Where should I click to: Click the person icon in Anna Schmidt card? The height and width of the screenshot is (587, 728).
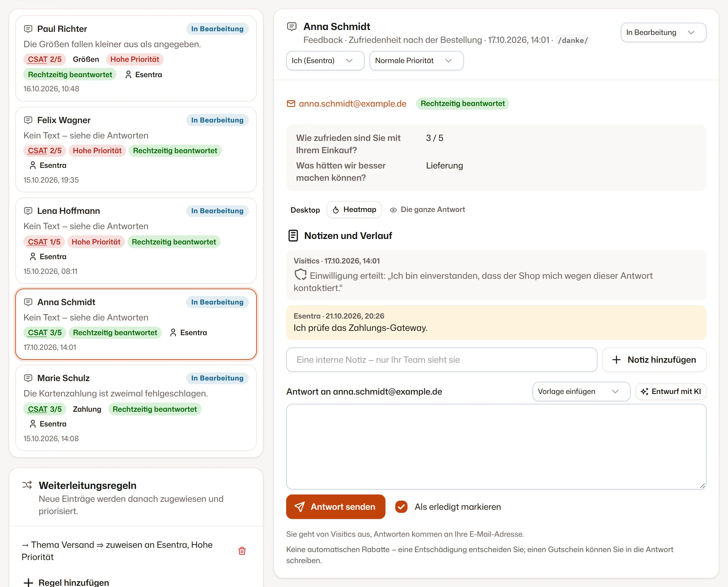173,333
